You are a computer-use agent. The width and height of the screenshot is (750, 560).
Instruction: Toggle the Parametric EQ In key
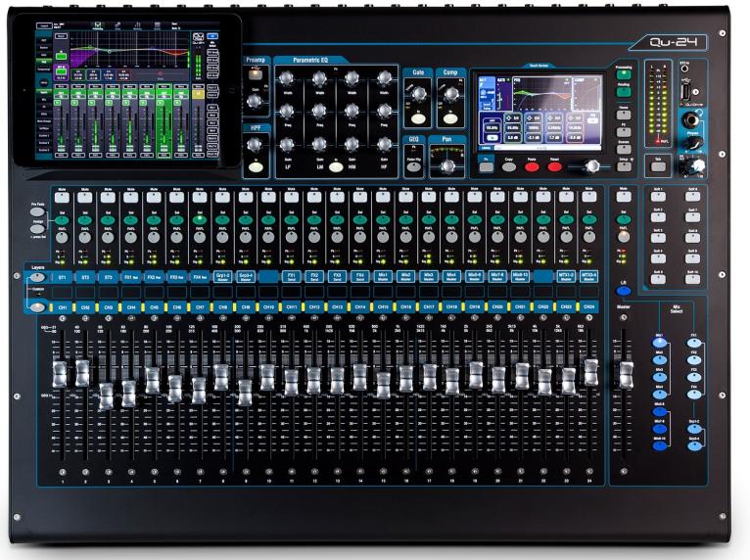[x=336, y=166]
